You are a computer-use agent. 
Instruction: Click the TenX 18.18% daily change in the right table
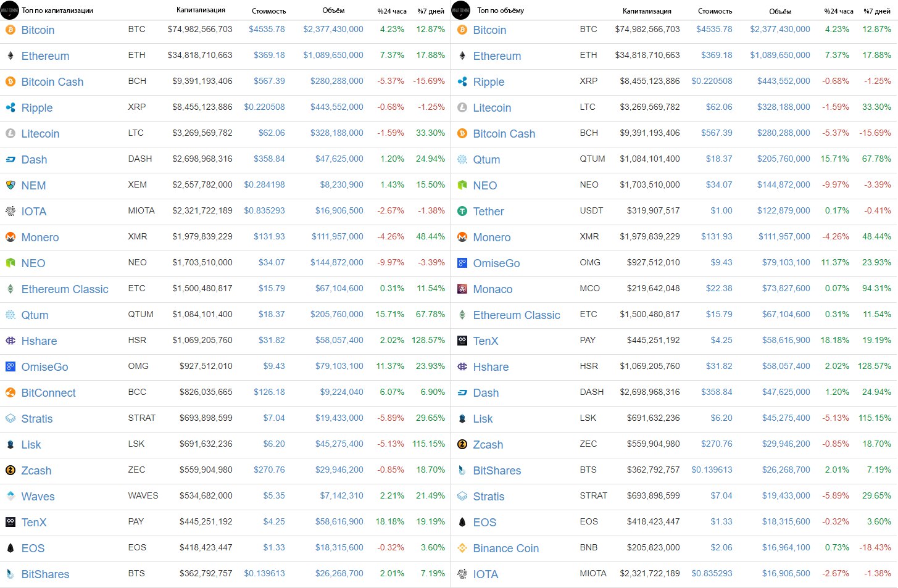[834, 340]
